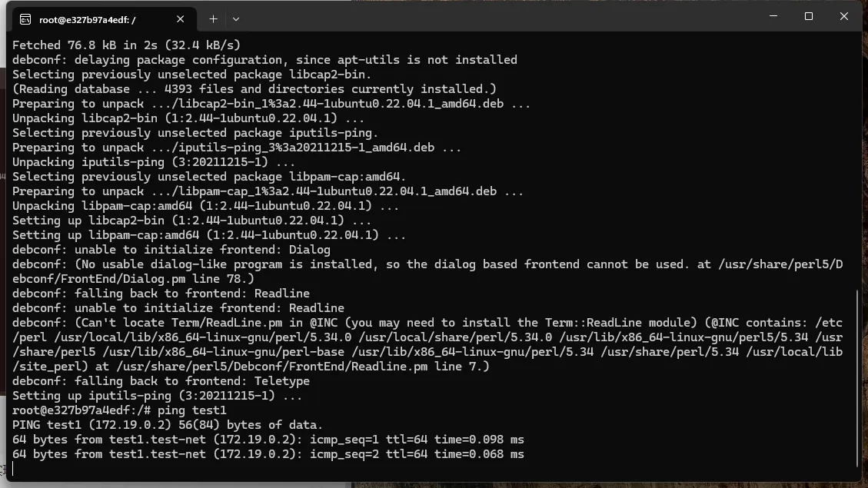Screen dimensions: 868x488
Task: Click the 'Setting up iputils-ping' line
Action: click(x=157, y=396)
